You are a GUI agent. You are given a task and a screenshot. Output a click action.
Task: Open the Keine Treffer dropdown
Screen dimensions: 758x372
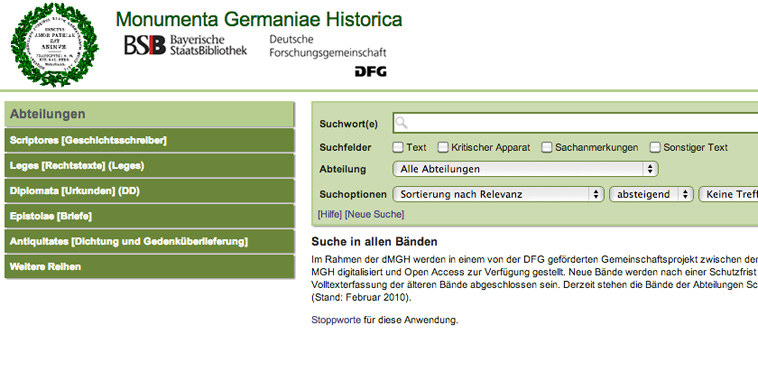coord(729,194)
